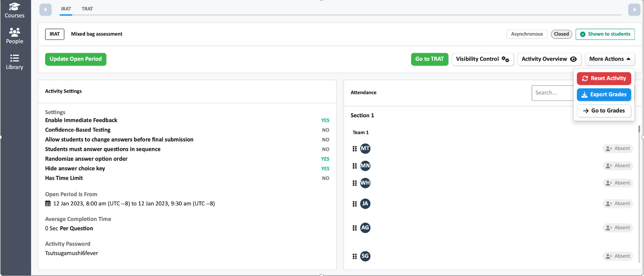This screenshot has width=644, height=276.
Task: Click the JA student avatar
Action: [x=365, y=204]
